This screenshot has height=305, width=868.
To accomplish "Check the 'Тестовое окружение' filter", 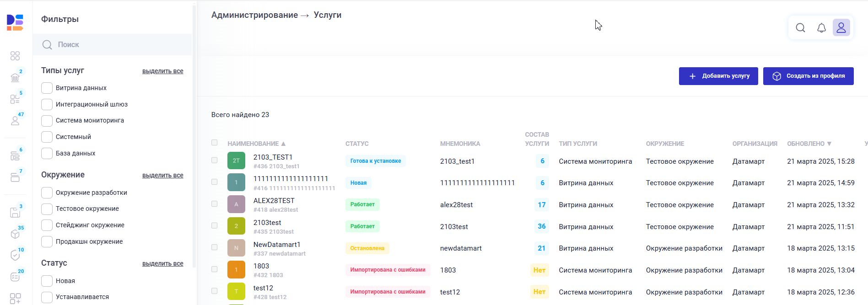I will click(x=47, y=209).
